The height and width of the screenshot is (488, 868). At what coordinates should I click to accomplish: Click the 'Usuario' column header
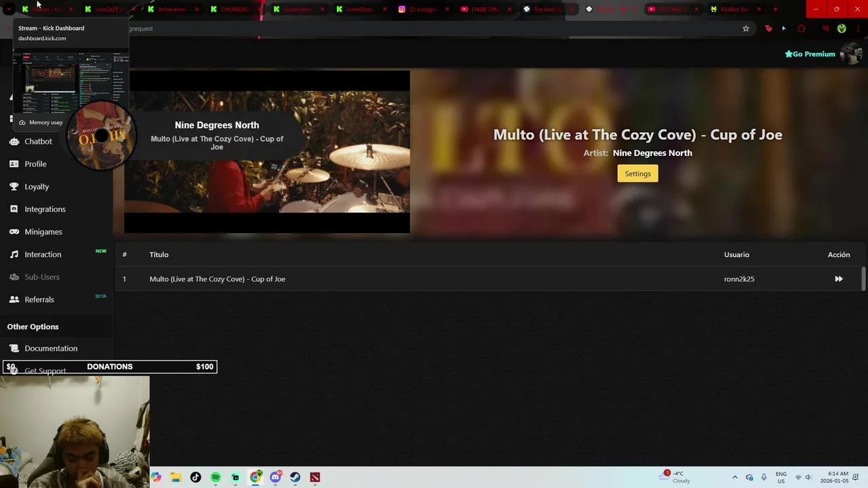736,254
